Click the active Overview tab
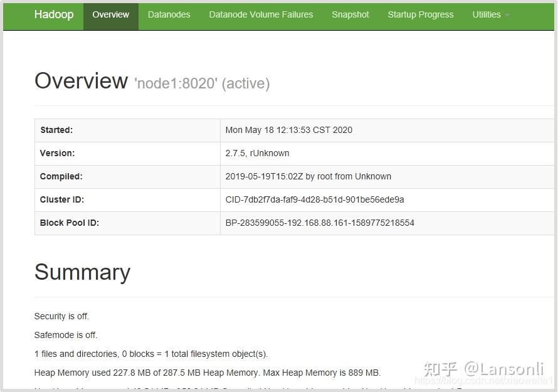 [111, 14]
